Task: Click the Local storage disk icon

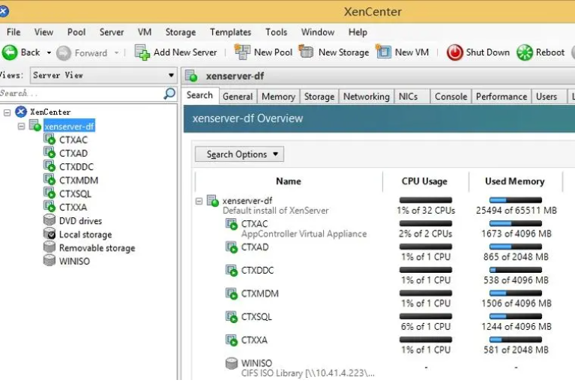Action: point(49,234)
